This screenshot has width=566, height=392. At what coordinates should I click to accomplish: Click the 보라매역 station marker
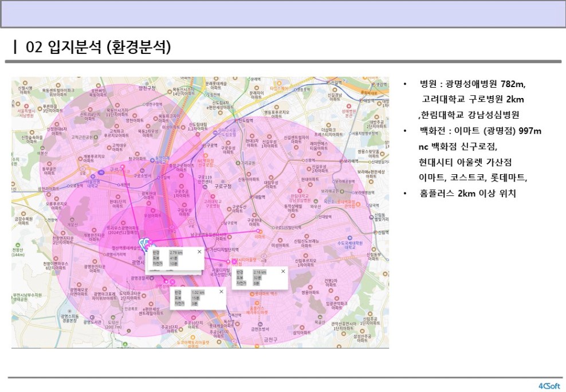pos(341,160)
